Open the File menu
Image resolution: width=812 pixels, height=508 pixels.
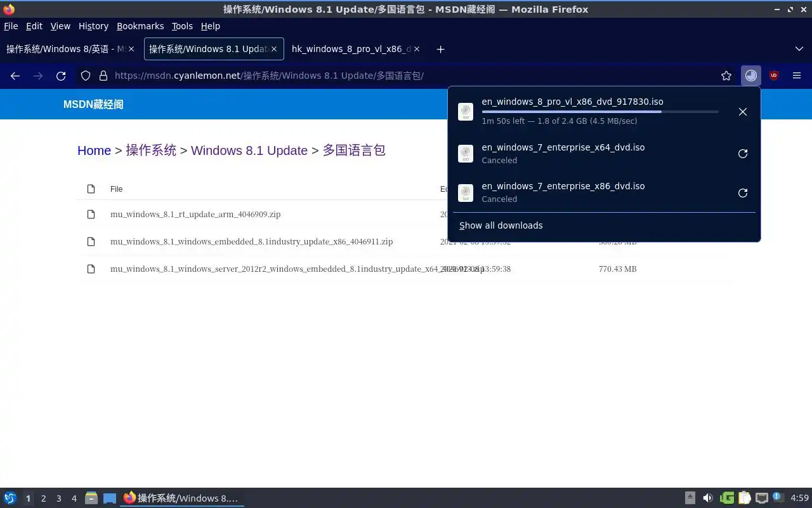pos(11,26)
